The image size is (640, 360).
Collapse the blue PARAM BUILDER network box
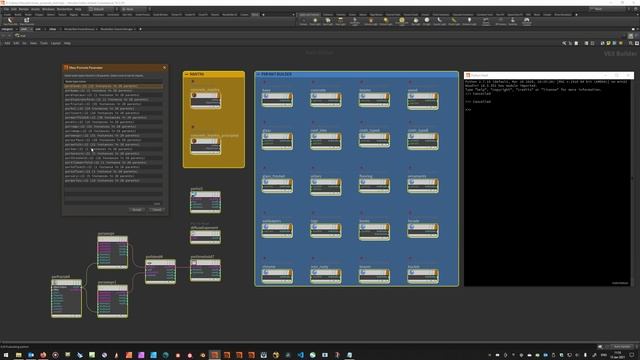tap(258, 74)
